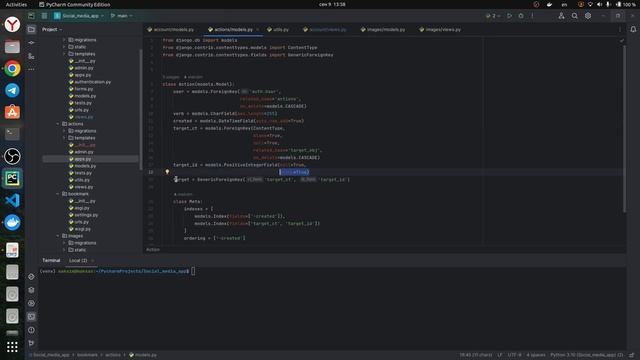Open Terminal tool window icon
The image size is (640, 360).
tap(31, 316)
